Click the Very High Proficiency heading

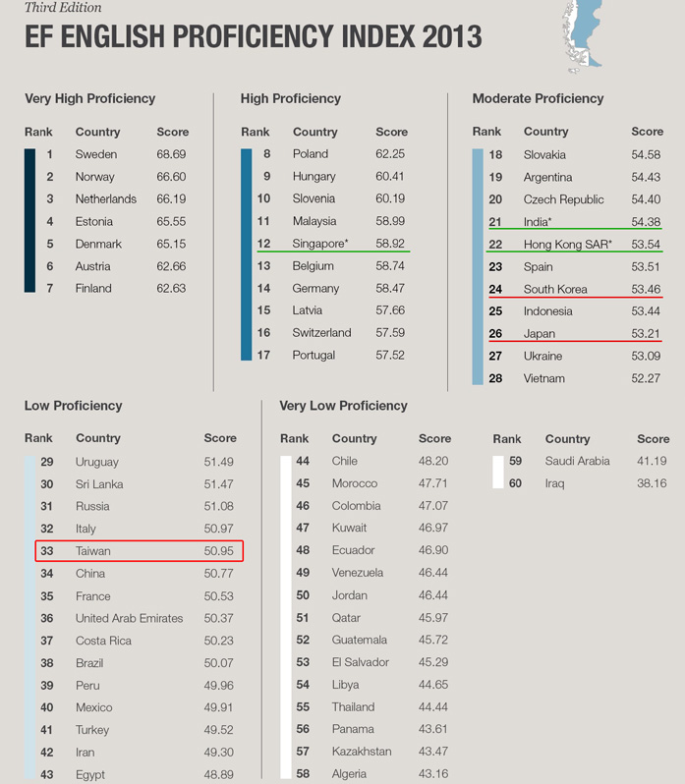pyautogui.click(x=90, y=98)
